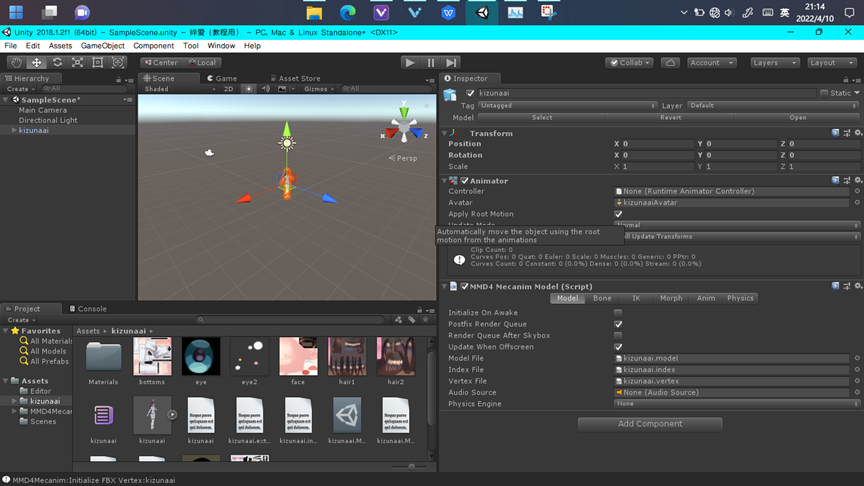
Task: Switch to the Console tab
Action: point(91,309)
